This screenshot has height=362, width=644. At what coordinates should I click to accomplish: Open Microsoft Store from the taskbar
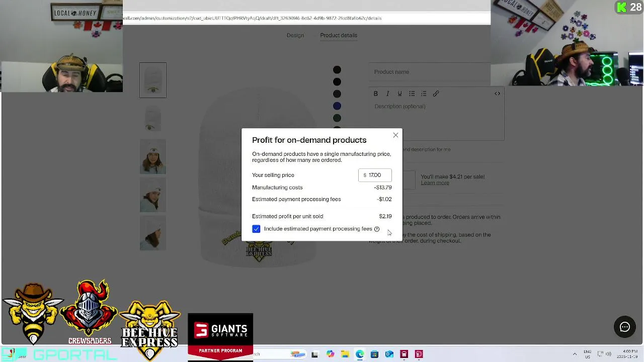(x=374, y=354)
